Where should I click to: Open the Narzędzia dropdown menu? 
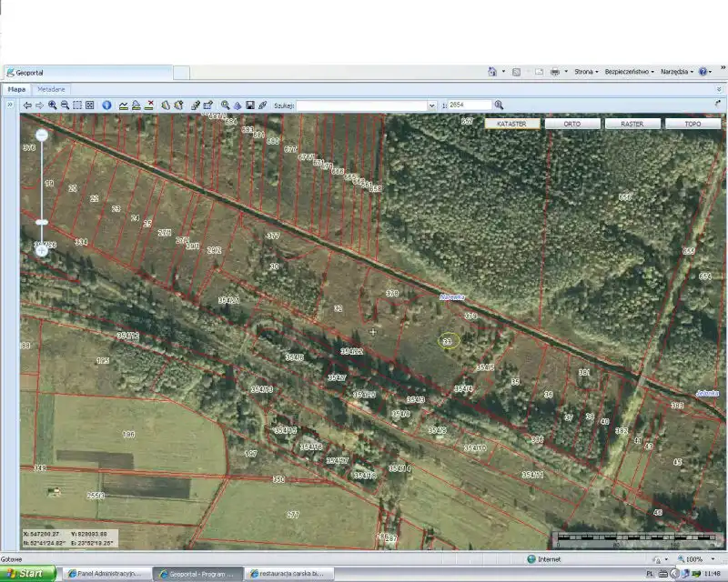coord(676,72)
